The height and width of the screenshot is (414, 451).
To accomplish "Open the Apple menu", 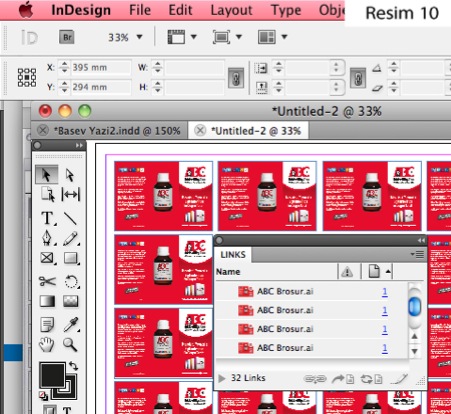I will [x=26, y=10].
